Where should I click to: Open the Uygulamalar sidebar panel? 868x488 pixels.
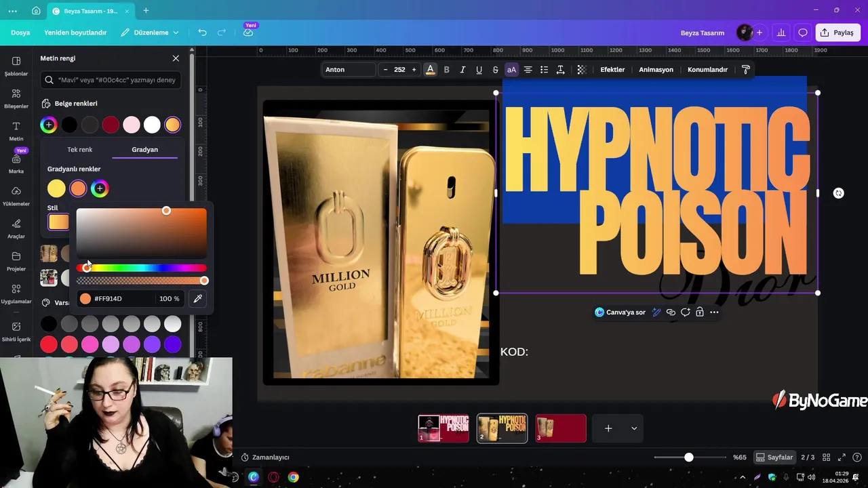(x=16, y=293)
